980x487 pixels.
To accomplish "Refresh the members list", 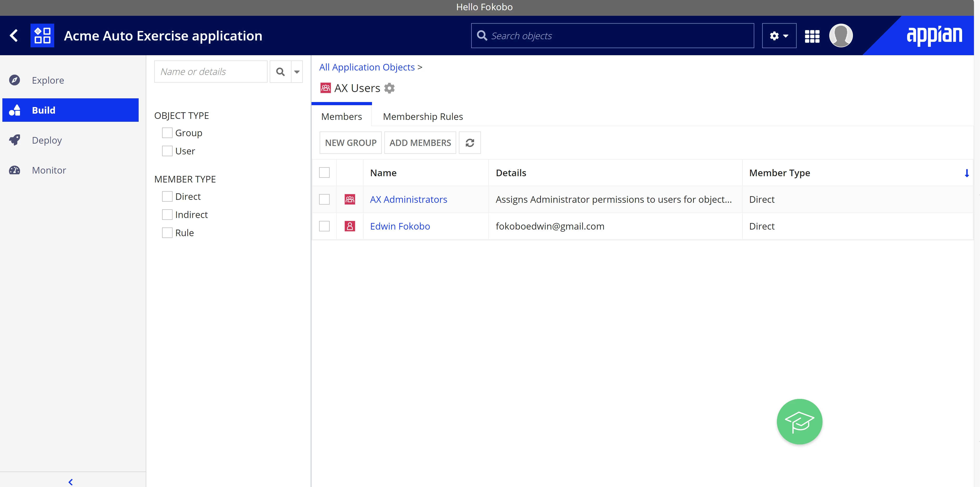I will point(469,143).
